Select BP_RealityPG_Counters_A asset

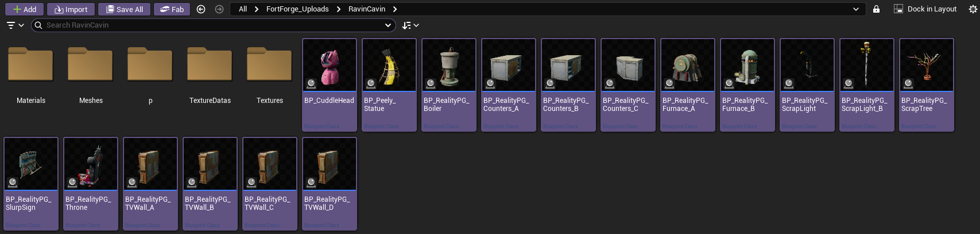509,85
